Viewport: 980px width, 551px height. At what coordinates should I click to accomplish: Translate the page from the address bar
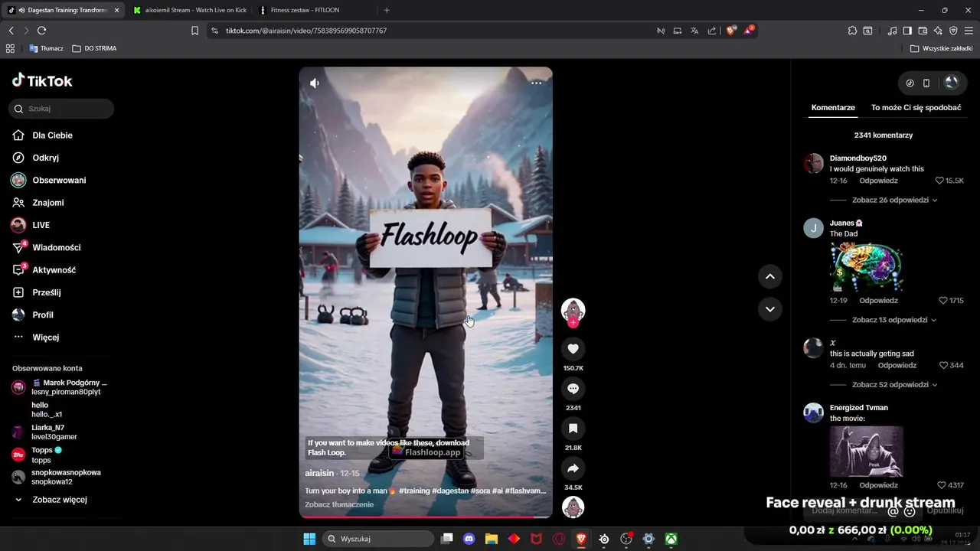[x=694, y=31]
